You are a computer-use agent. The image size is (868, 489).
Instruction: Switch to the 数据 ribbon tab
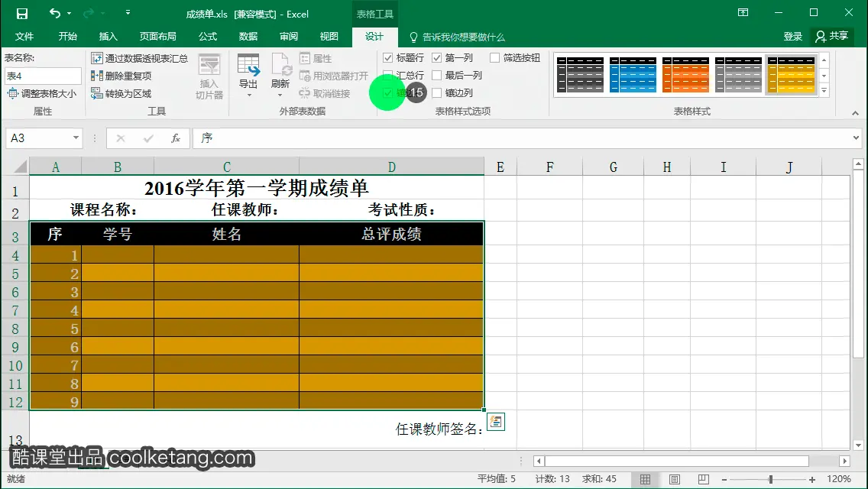click(248, 37)
